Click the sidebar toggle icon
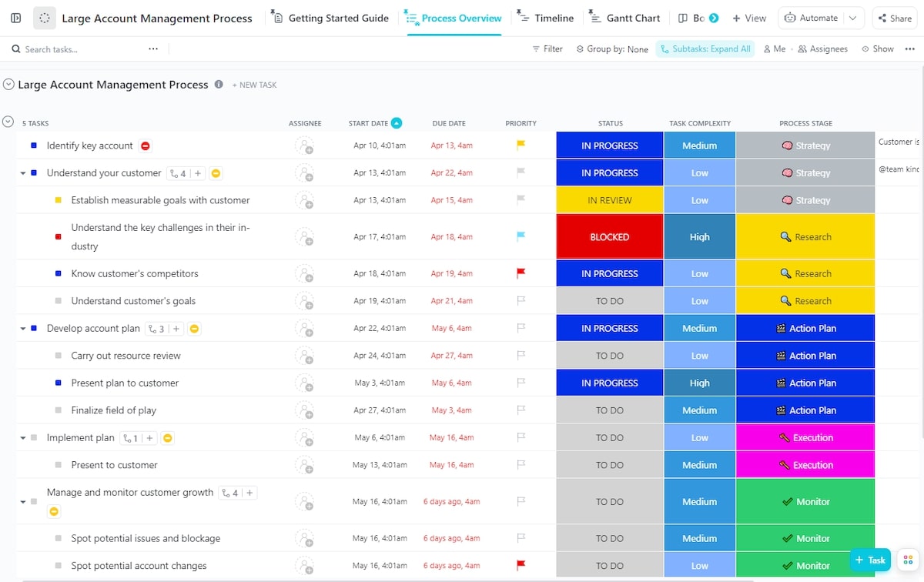 tap(16, 18)
